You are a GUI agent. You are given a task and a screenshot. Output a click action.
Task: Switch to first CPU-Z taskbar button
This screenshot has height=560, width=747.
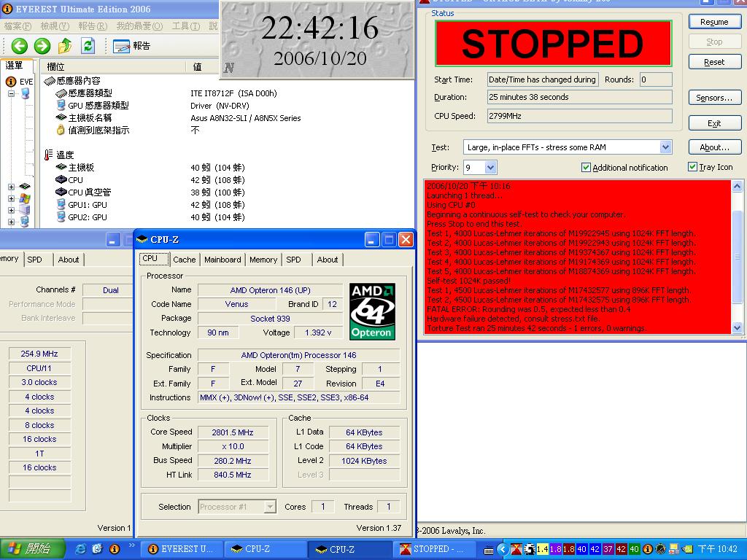pyautogui.click(x=264, y=549)
